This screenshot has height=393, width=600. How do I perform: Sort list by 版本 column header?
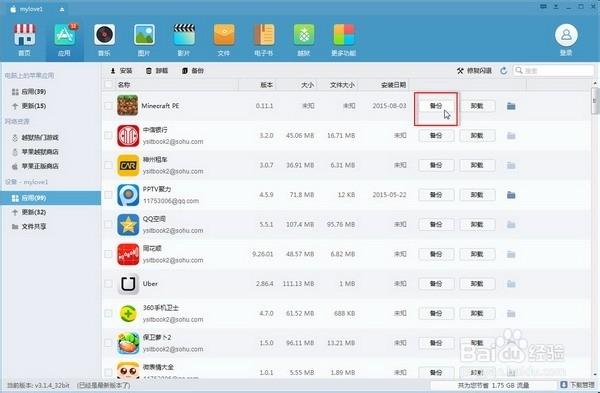pyautogui.click(x=267, y=85)
